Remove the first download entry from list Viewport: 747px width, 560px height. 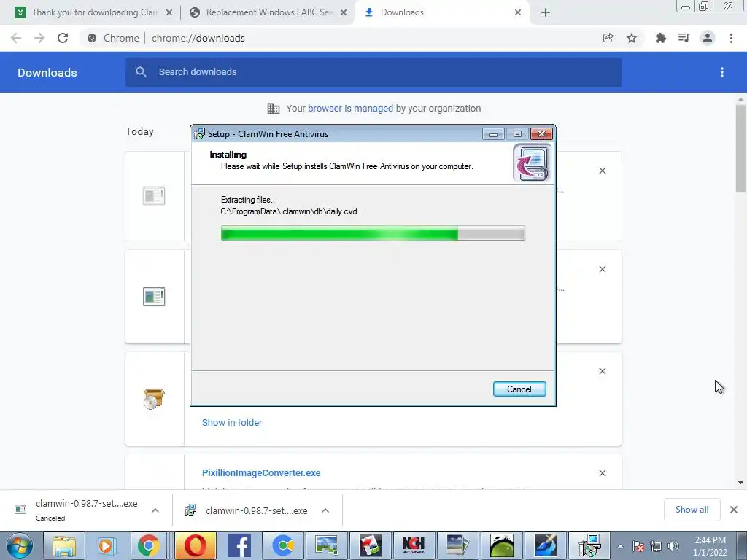[x=602, y=171]
